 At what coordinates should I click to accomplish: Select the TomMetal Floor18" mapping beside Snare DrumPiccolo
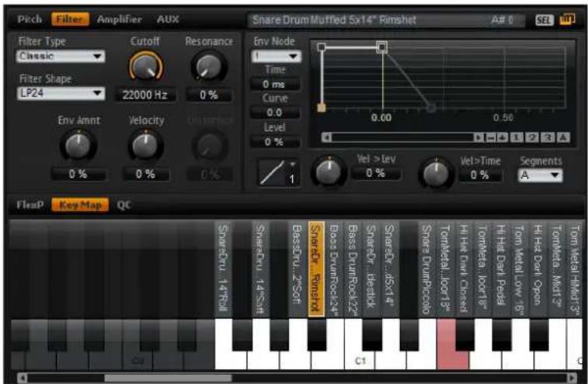[445, 269]
